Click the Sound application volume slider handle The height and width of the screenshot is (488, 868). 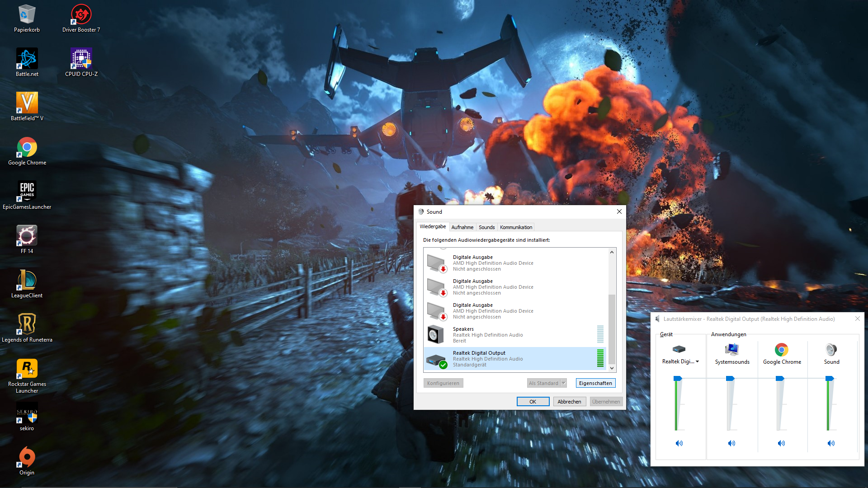[x=829, y=379]
